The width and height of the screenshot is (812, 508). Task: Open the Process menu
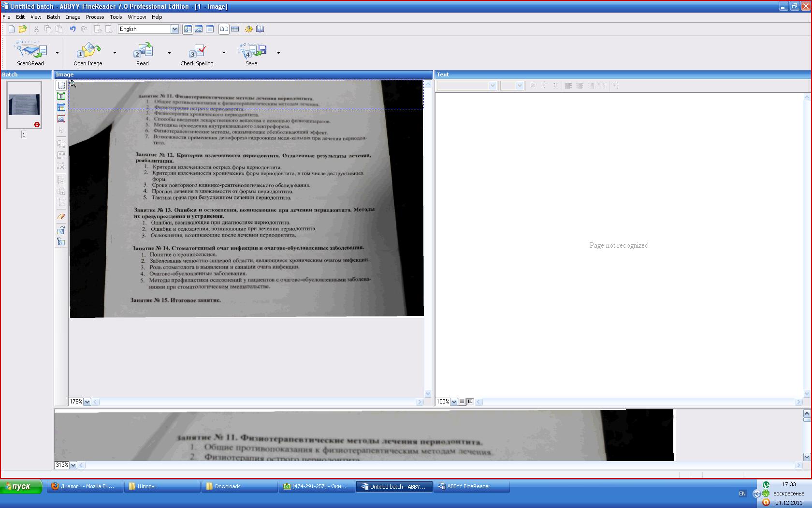point(95,17)
